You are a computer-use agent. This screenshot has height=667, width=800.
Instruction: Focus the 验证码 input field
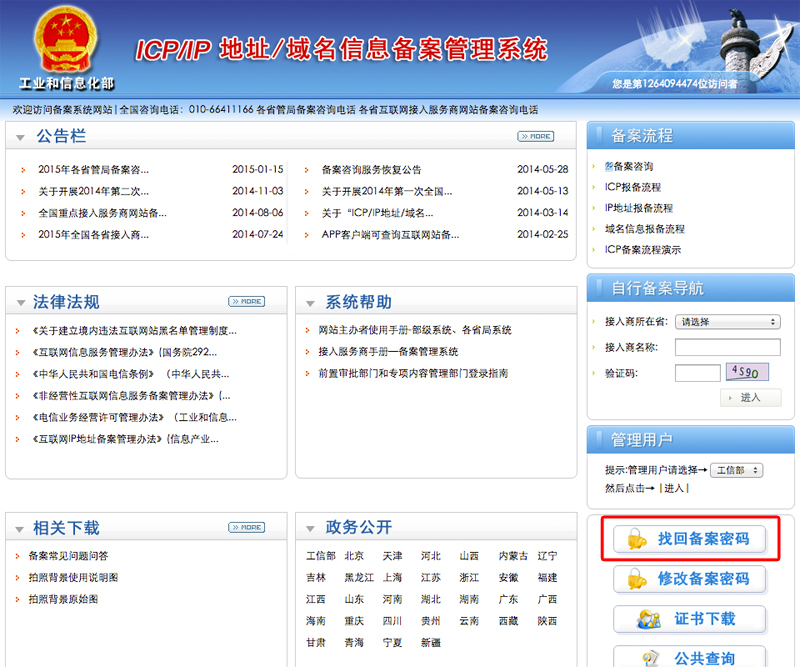697,373
